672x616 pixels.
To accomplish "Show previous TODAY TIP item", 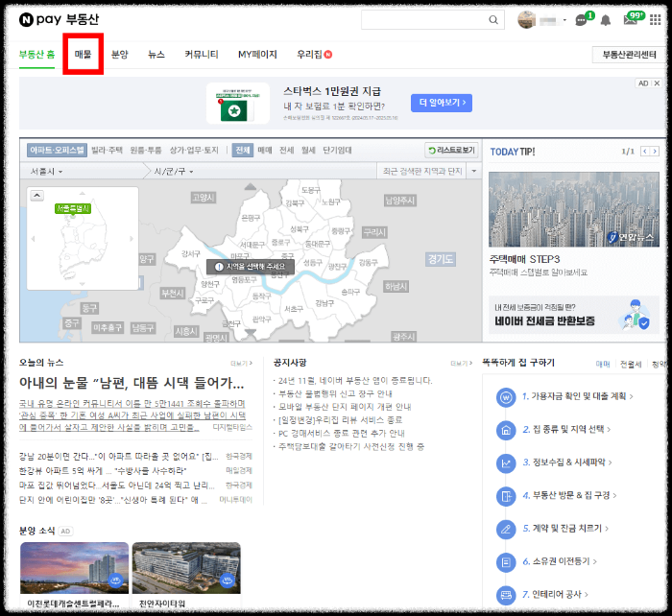I will point(645,152).
